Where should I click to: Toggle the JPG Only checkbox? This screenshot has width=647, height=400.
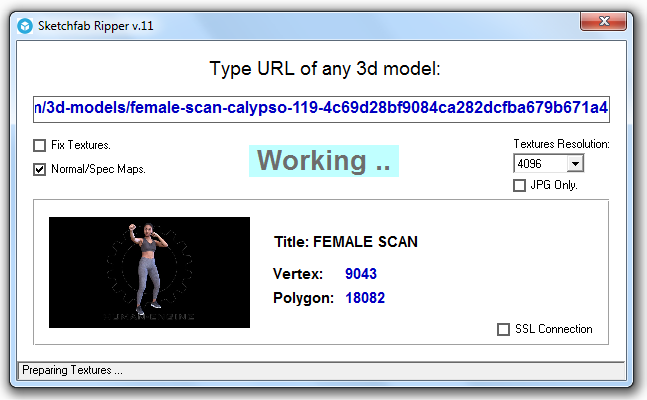coord(519,185)
